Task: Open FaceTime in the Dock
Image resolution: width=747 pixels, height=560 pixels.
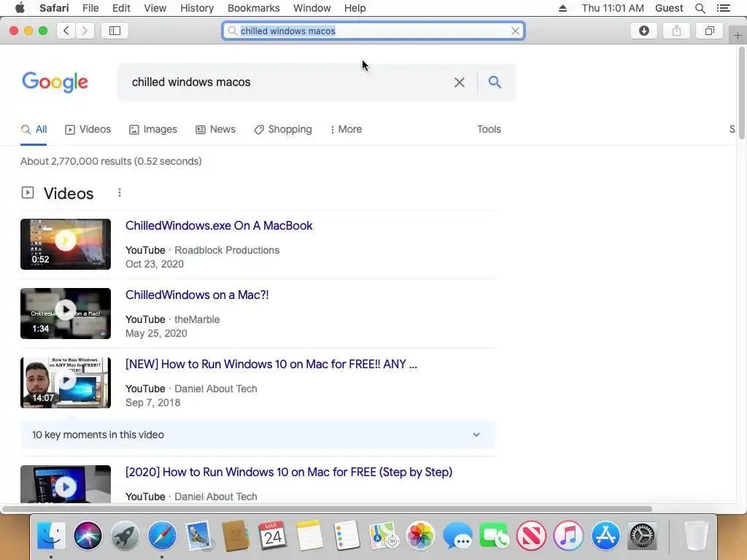Action: point(495,536)
